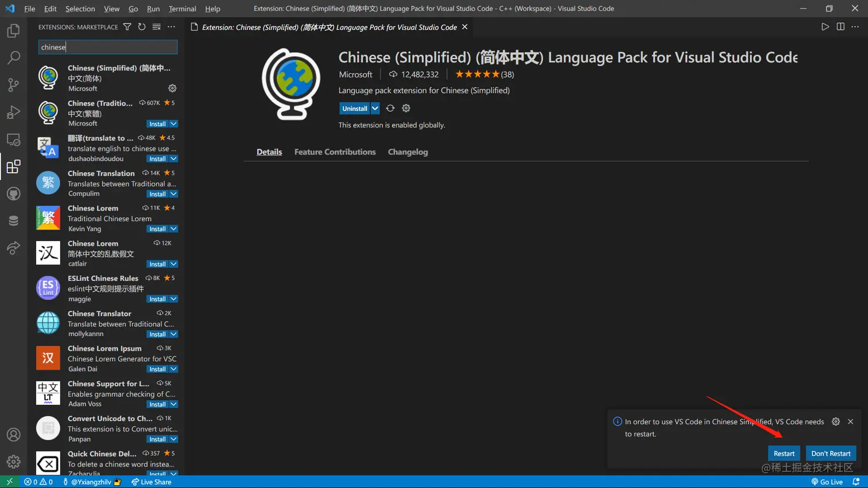Open remote window indicator in status bar

[x=9, y=482]
